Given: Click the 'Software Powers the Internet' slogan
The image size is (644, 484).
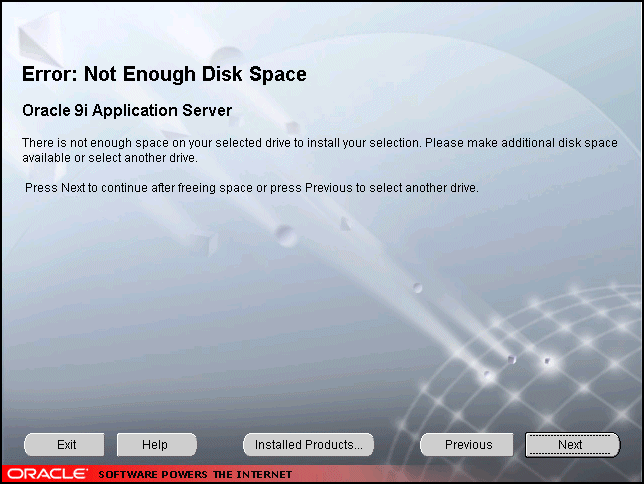Looking at the screenshot, I should (195, 475).
